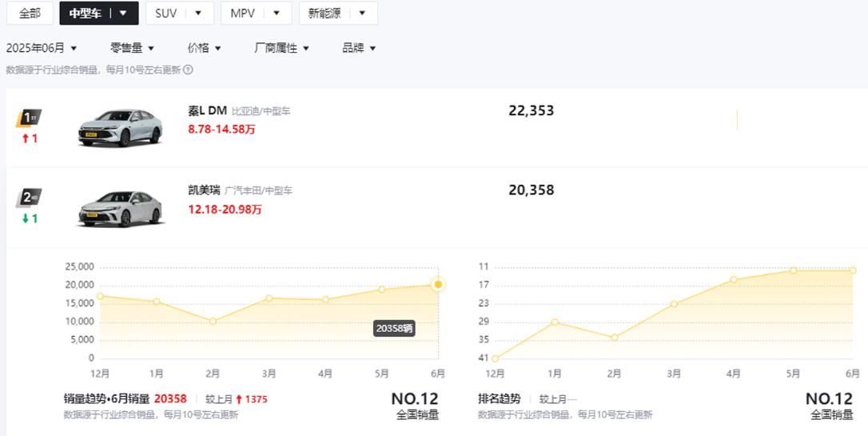Open the 秦L DM model link
868x436 pixels.
pos(208,111)
